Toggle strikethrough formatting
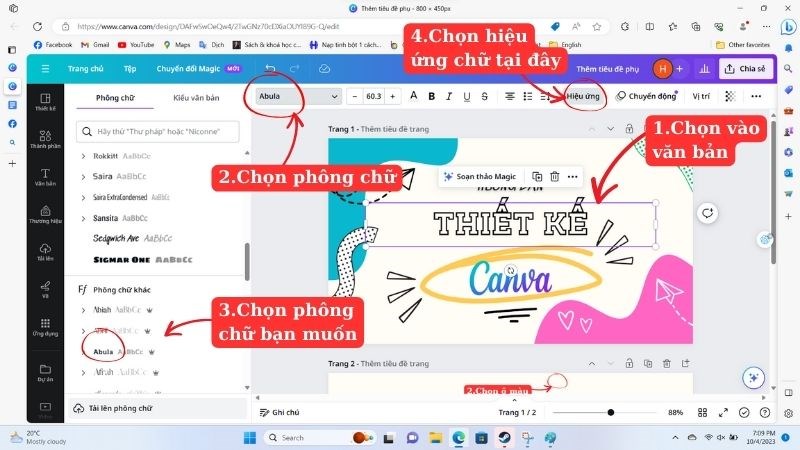This screenshot has height=450, width=800. tap(485, 96)
